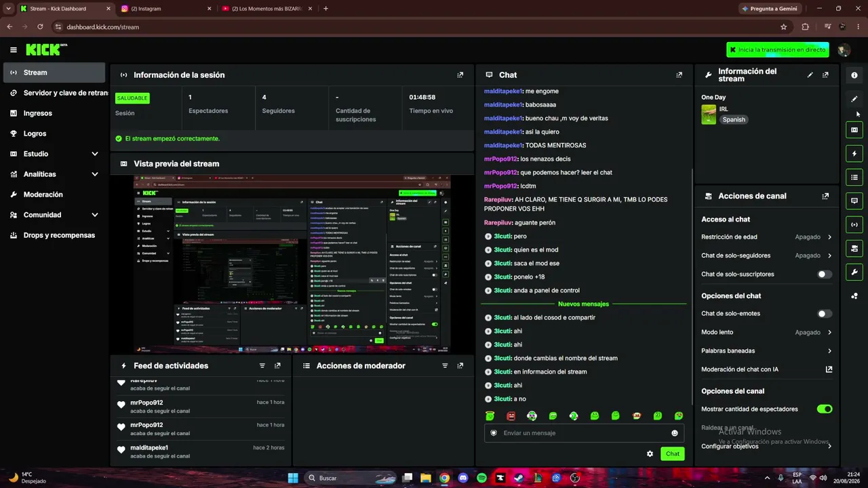
Task: Open Drops y recompensas in the sidebar
Action: 54,235
